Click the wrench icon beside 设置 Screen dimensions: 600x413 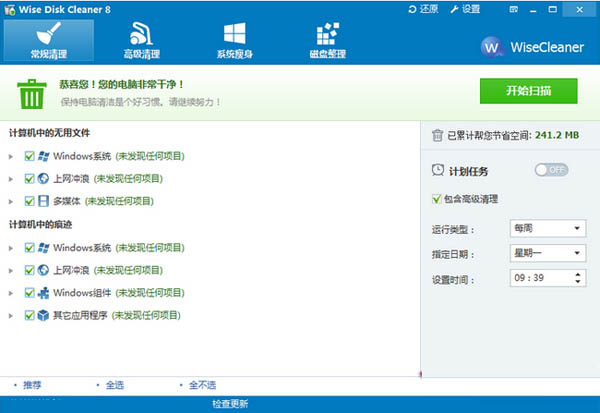[454, 9]
